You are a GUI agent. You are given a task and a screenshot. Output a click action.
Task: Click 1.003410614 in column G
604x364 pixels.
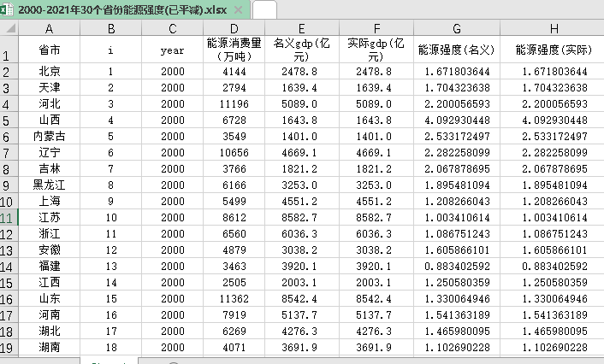pyautogui.click(x=457, y=217)
